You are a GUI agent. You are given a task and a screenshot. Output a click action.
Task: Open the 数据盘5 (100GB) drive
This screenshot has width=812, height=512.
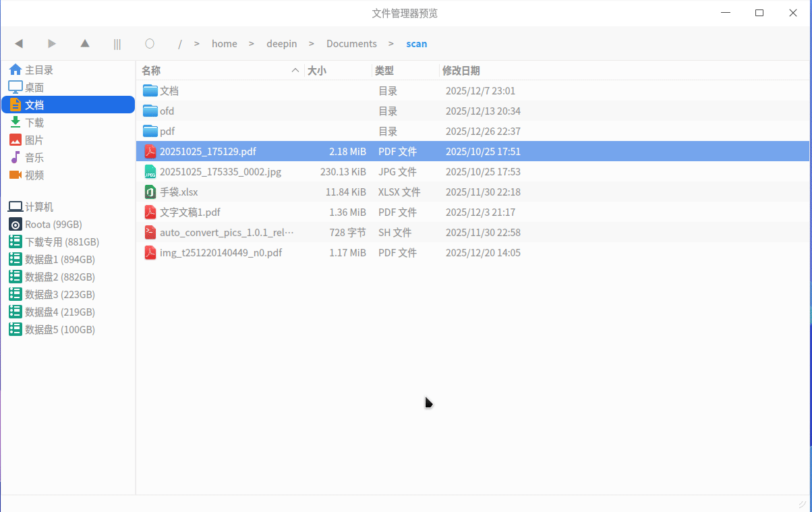[x=68, y=330]
